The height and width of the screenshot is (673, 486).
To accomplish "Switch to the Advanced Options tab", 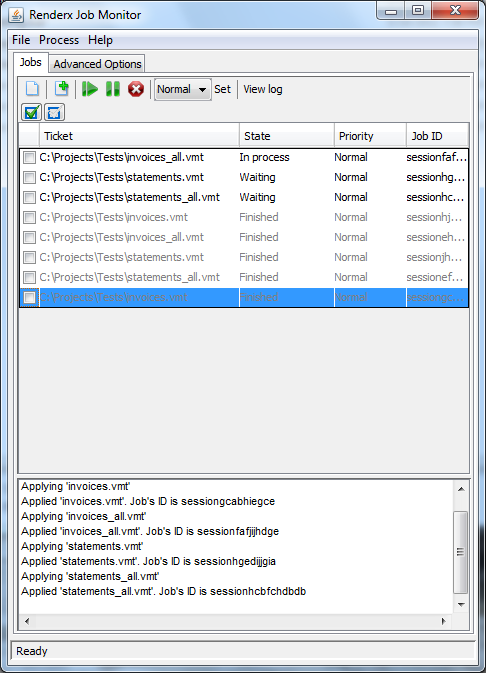I will (x=97, y=64).
